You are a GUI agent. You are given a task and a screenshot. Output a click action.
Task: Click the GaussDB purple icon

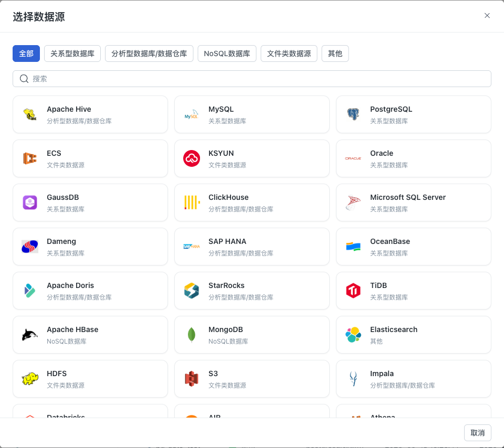30,202
